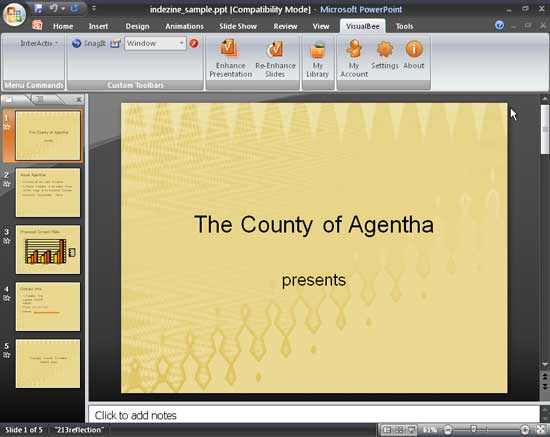
Task: Select the VisualBee tab
Action: 362,26
